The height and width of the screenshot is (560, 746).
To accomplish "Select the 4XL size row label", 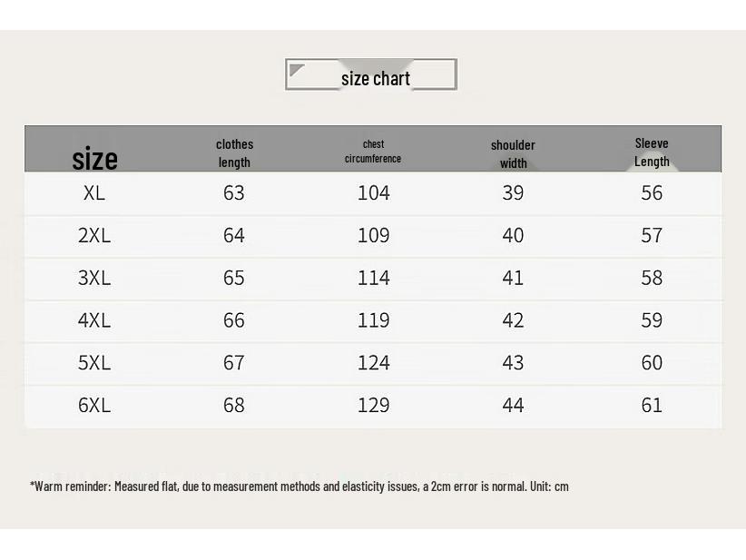I will click(94, 319).
